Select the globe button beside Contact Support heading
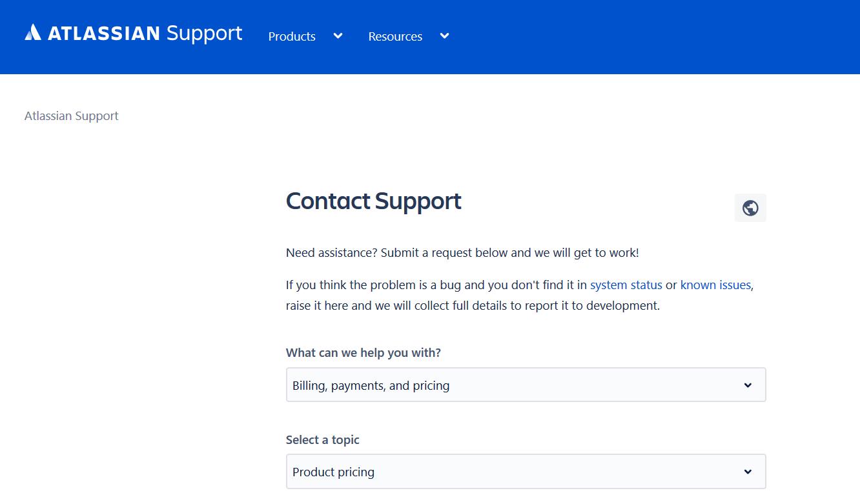Viewport: 860px width, 504px height. click(750, 207)
